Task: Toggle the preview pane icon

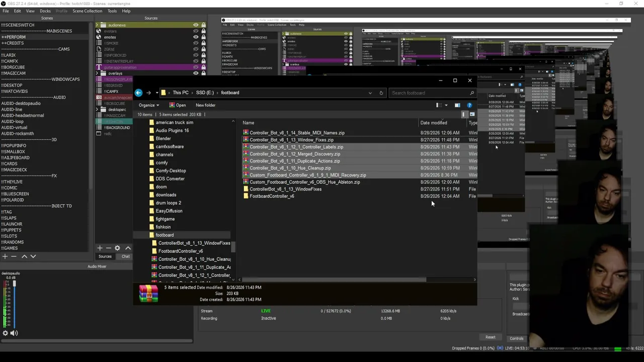Action: click(x=457, y=106)
